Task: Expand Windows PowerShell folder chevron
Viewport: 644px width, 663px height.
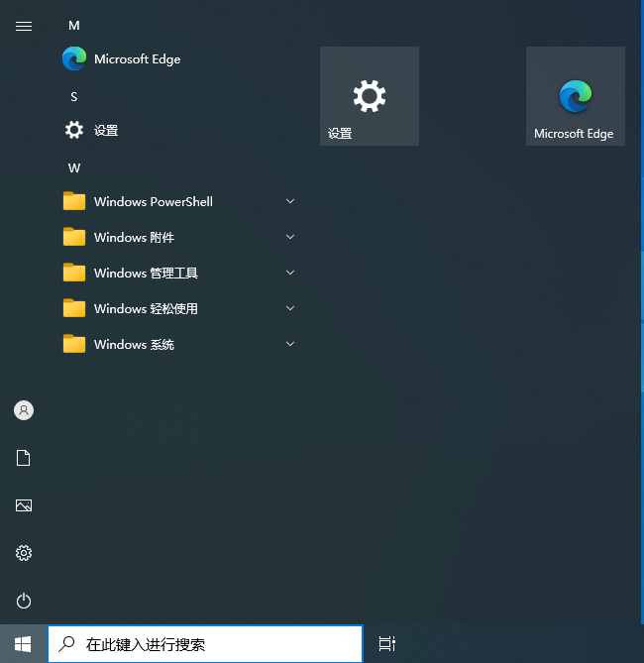Action: (290, 201)
